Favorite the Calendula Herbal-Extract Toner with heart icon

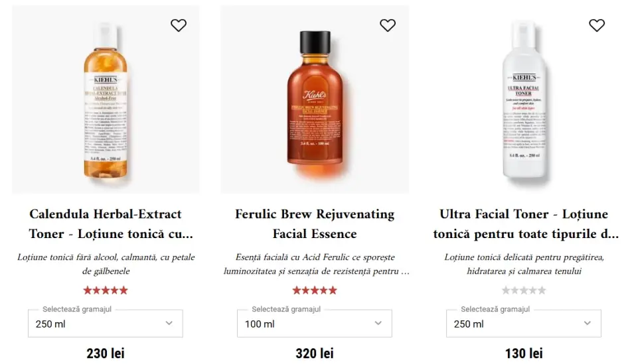179,25
